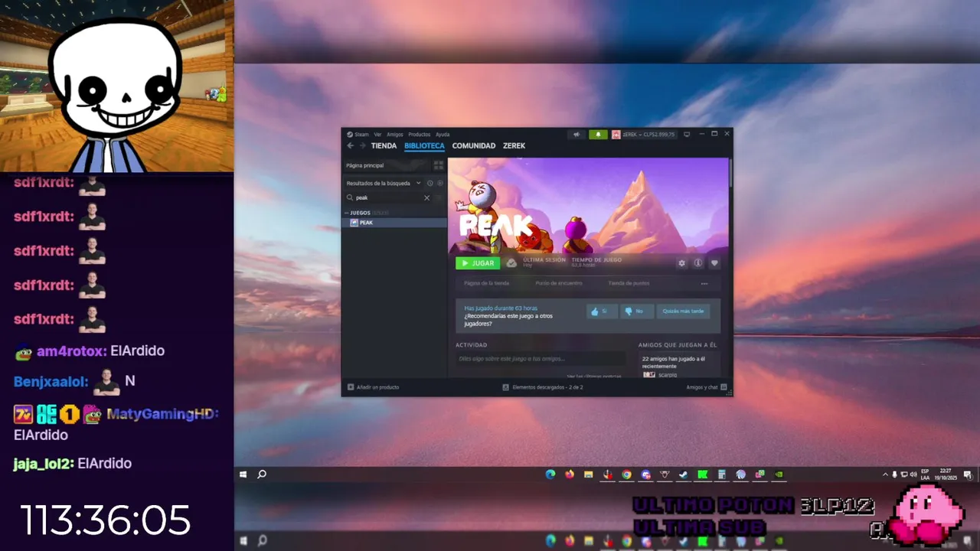Select the No thumbs-down button
Screen dimensions: 980x551
[637, 311]
